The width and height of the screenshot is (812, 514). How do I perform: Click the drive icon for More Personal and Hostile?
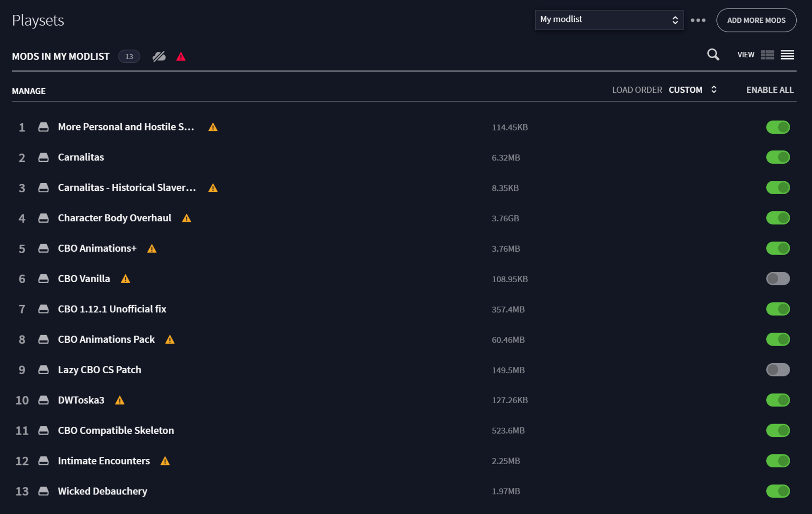point(43,127)
